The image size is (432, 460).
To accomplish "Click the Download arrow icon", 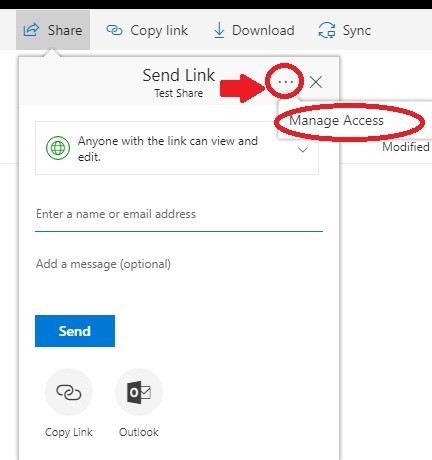I will 219,30.
